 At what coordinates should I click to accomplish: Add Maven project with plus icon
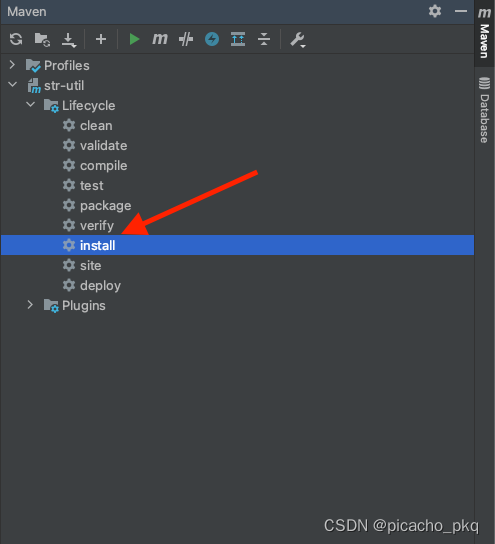pos(101,39)
